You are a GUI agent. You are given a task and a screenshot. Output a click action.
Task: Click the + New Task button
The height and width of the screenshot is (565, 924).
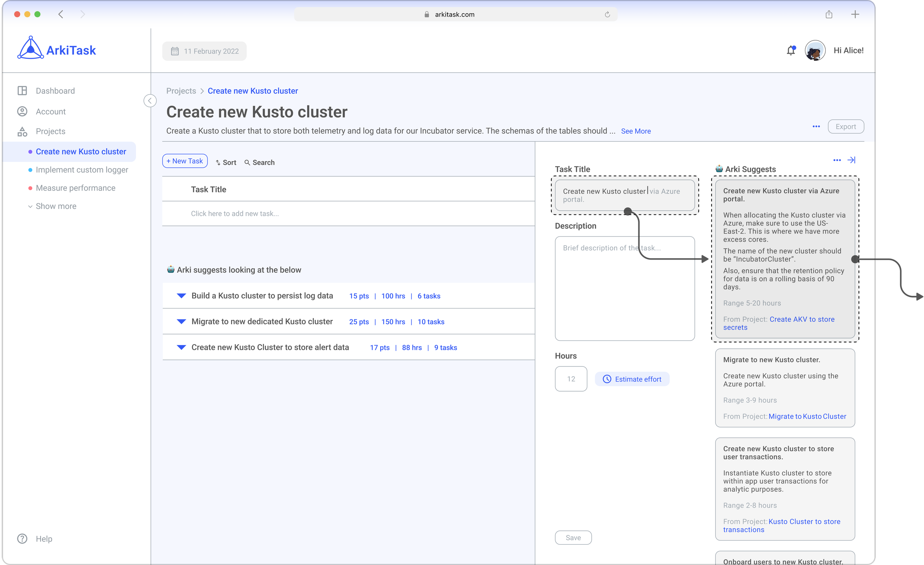point(184,161)
